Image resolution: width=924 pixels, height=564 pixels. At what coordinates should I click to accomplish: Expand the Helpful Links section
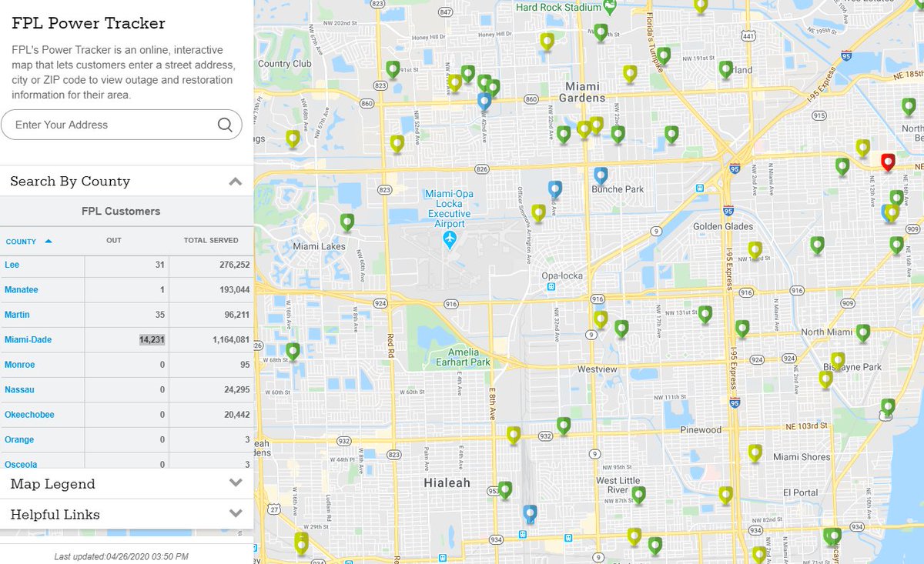coord(236,513)
